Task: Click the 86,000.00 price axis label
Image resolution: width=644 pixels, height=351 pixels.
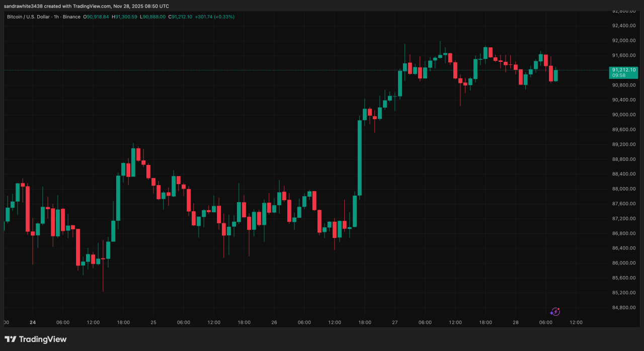Action: pos(623,262)
